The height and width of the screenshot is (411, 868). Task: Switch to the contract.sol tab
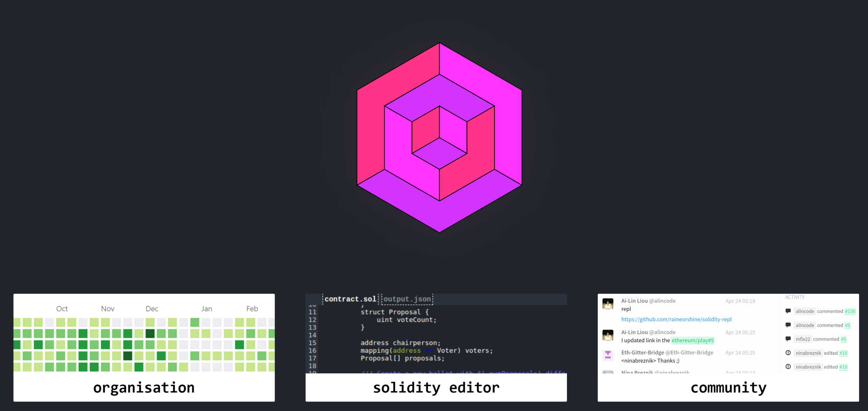tap(350, 299)
